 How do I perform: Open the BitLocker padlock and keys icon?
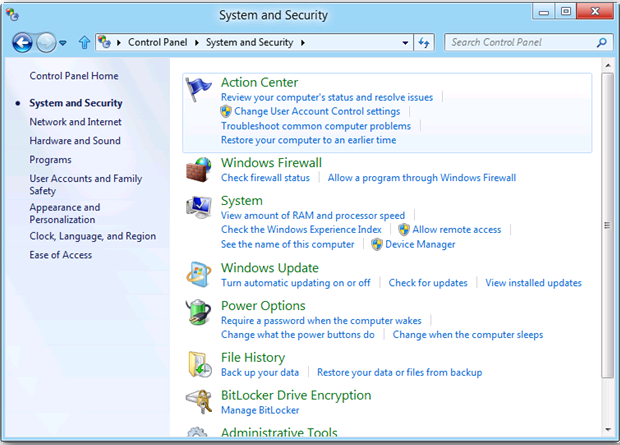pyautogui.click(x=199, y=401)
